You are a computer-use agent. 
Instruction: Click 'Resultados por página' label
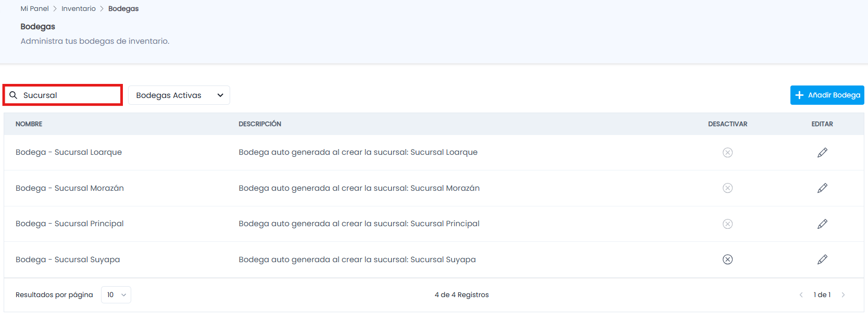54,295
